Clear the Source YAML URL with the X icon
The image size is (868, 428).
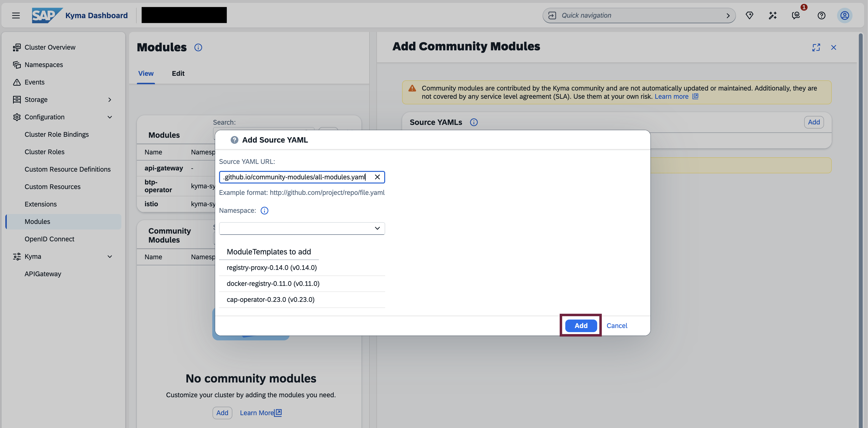377,177
